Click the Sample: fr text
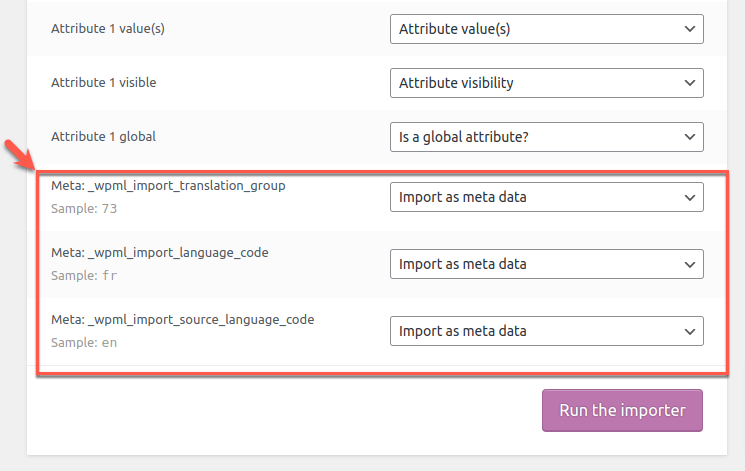Screen dimensions: 745x471 point(84,276)
